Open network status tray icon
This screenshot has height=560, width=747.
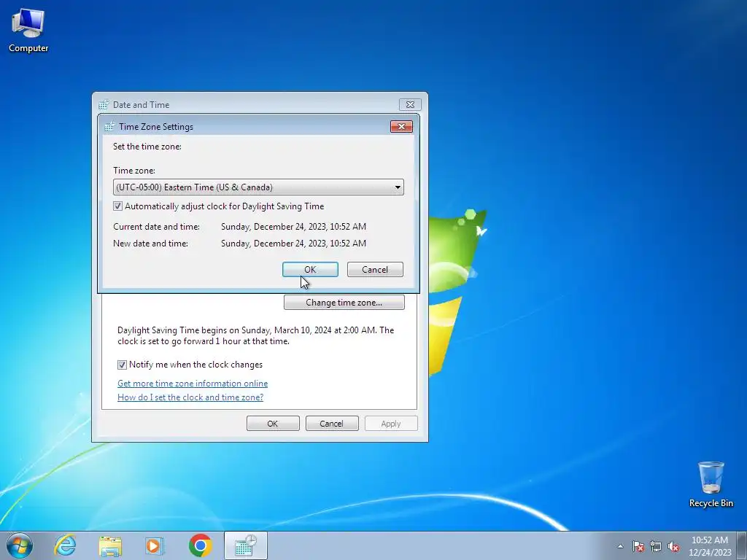coord(656,546)
